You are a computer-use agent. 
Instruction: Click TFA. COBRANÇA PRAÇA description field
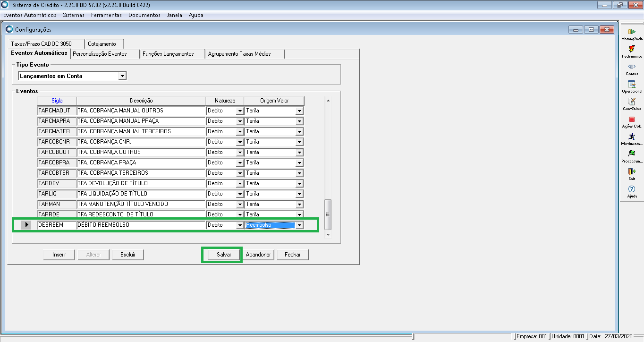click(141, 163)
